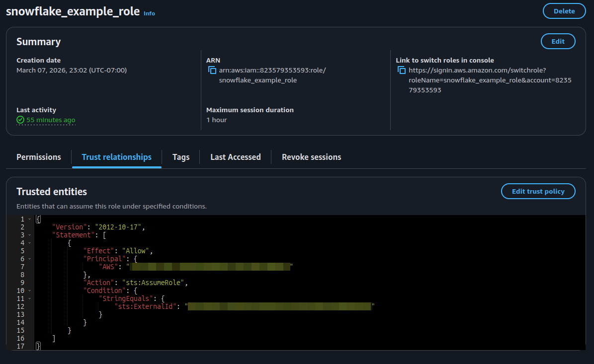Switch to the Permissions tab
The width and height of the screenshot is (594, 364).
[39, 157]
